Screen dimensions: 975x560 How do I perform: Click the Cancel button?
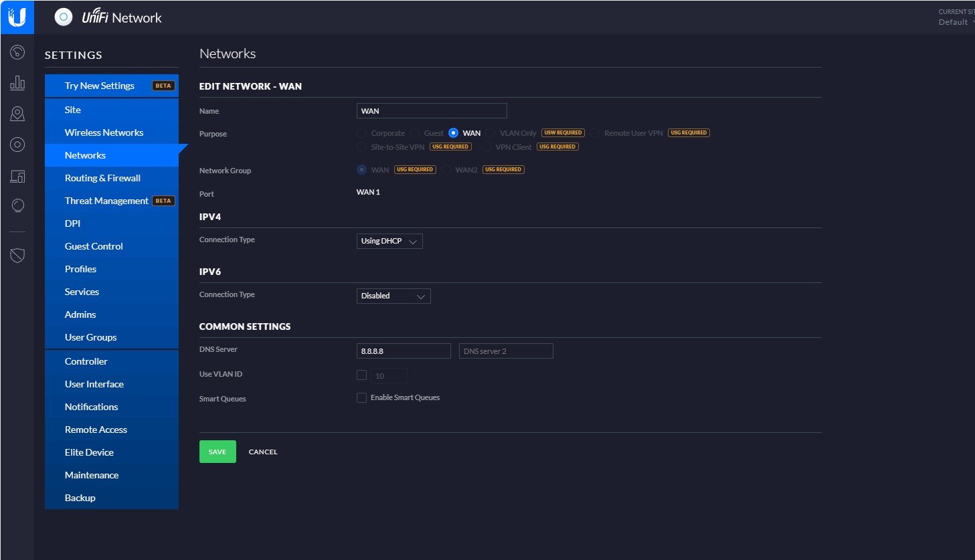click(263, 452)
